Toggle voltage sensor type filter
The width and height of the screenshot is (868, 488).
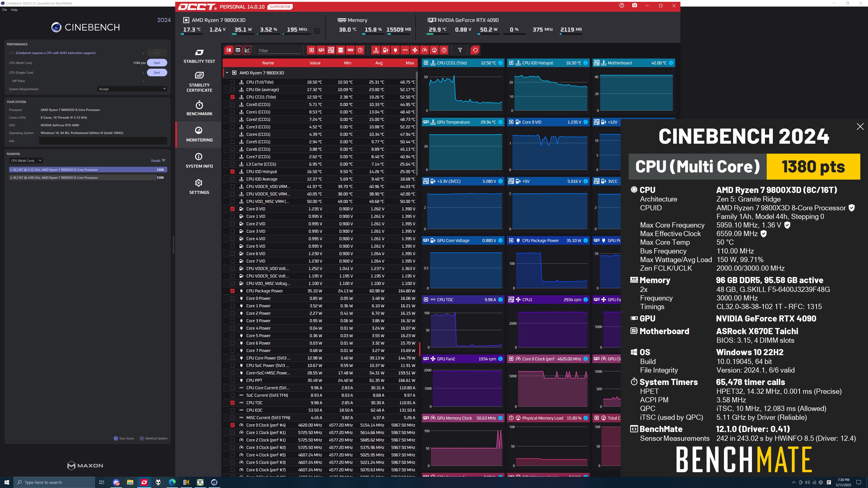[x=385, y=50]
